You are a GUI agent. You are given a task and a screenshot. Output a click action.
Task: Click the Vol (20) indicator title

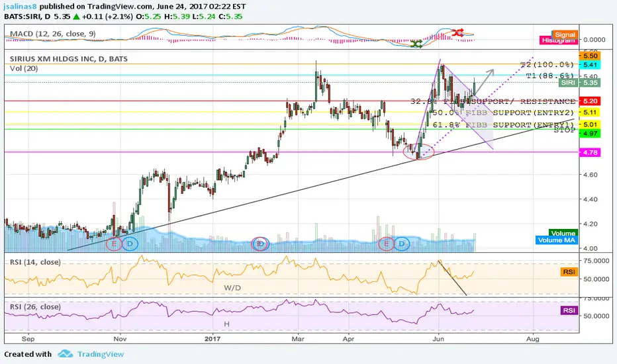(24, 68)
